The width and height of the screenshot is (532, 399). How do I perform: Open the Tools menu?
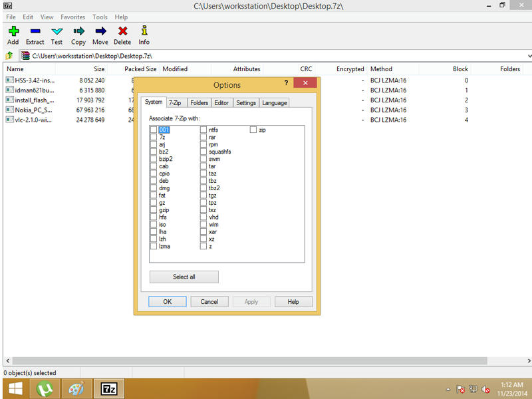(x=100, y=17)
